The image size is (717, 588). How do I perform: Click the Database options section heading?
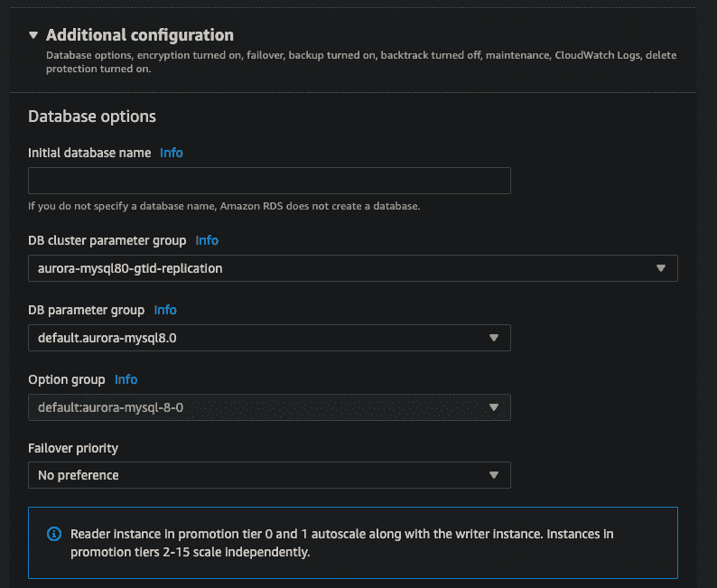[92, 117]
